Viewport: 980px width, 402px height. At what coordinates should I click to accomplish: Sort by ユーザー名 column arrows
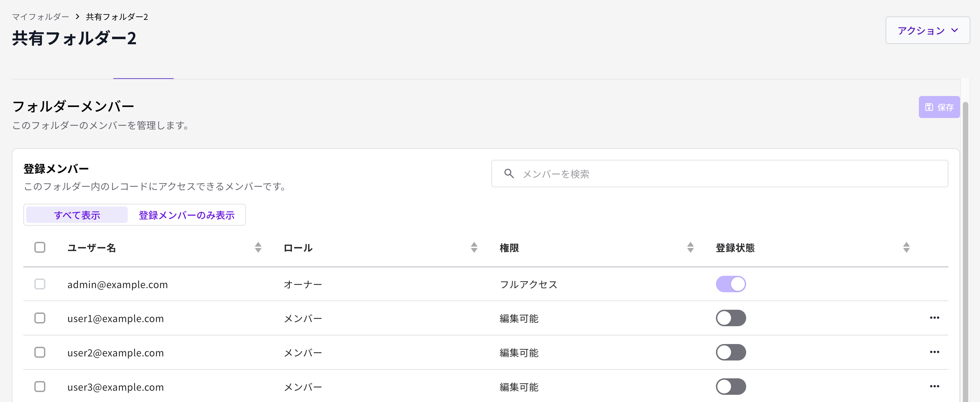pos(258,247)
